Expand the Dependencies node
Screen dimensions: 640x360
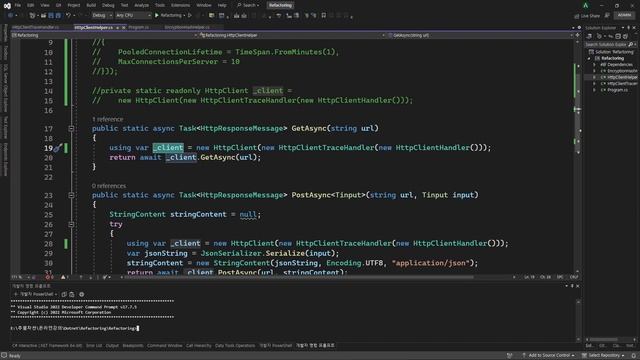594,64
